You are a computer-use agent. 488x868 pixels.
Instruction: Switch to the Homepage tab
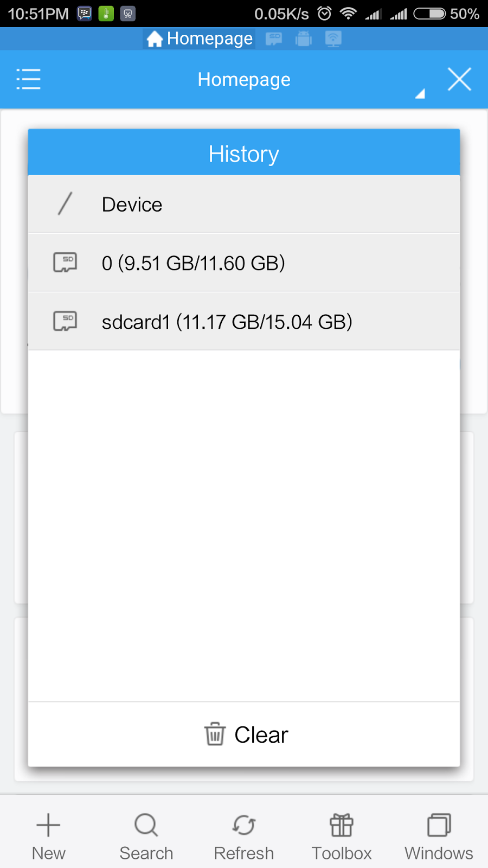200,39
